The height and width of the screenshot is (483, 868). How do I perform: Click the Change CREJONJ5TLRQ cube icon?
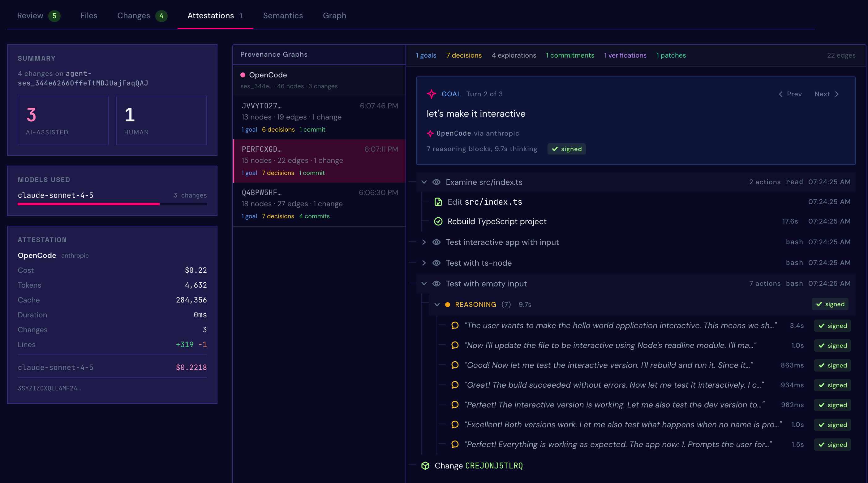pos(425,466)
